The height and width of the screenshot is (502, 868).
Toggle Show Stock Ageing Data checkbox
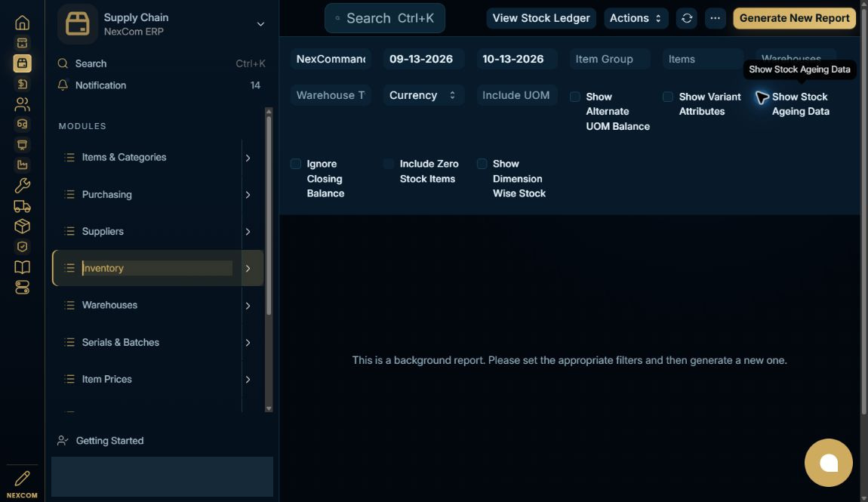pos(761,97)
